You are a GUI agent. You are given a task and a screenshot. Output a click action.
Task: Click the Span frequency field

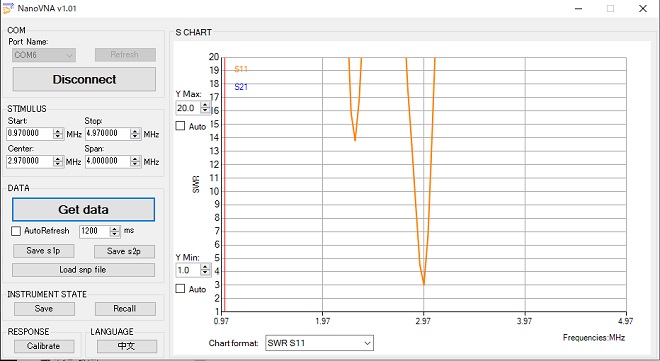click(x=107, y=161)
